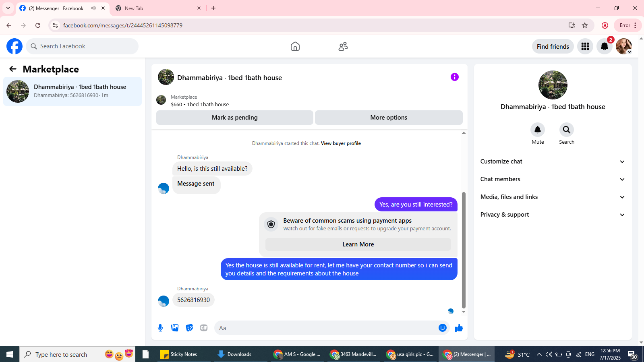644x362 pixels.
Task: Send a thumbs-up like
Action: tap(459, 328)
